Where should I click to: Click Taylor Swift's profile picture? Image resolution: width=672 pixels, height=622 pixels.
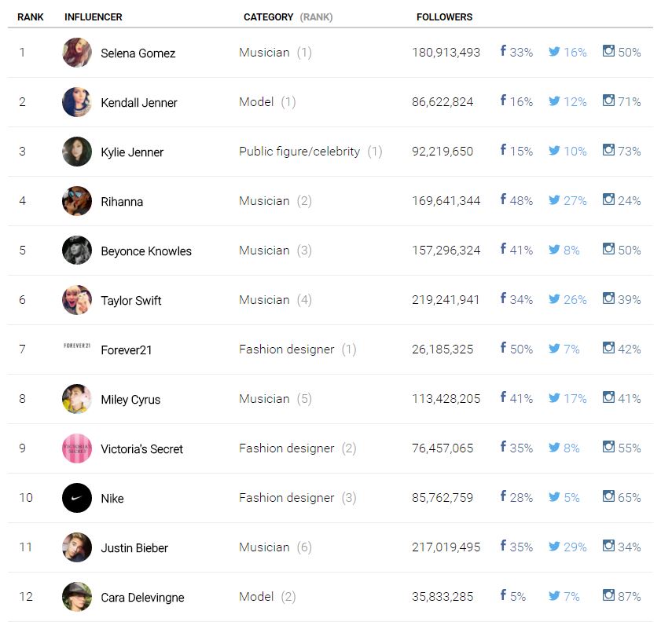pos(77,300)
